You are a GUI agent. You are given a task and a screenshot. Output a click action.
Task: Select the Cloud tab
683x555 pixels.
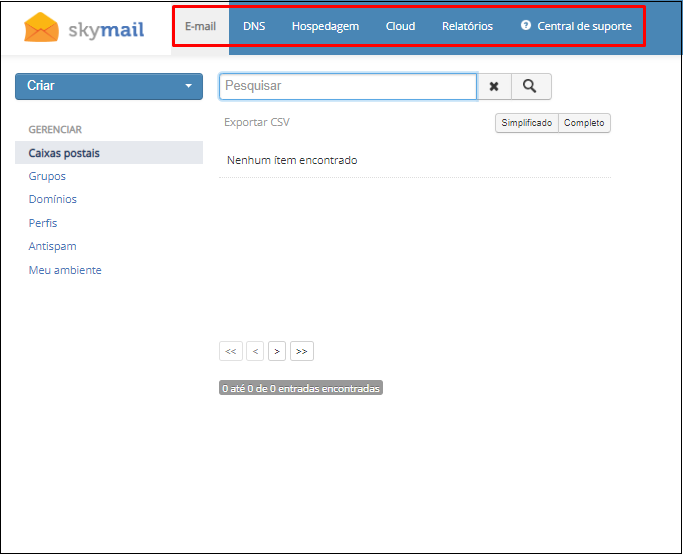pyautogui.click(x=400, y=26)
